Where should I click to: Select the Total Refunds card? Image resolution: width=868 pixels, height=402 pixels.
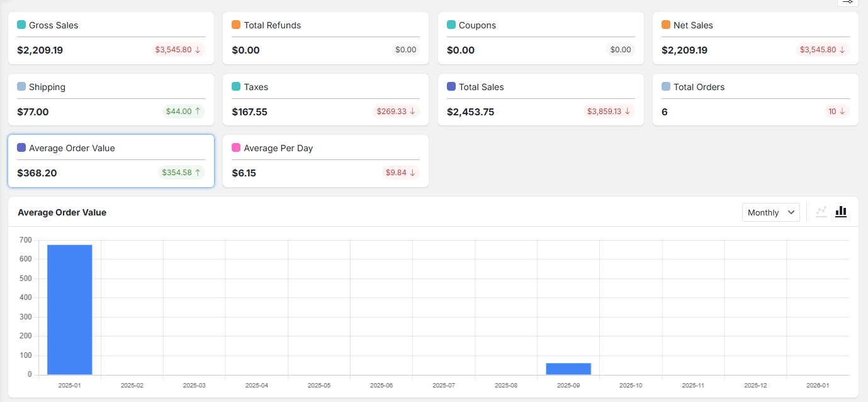pyautogui.click(x=325, y=38)
